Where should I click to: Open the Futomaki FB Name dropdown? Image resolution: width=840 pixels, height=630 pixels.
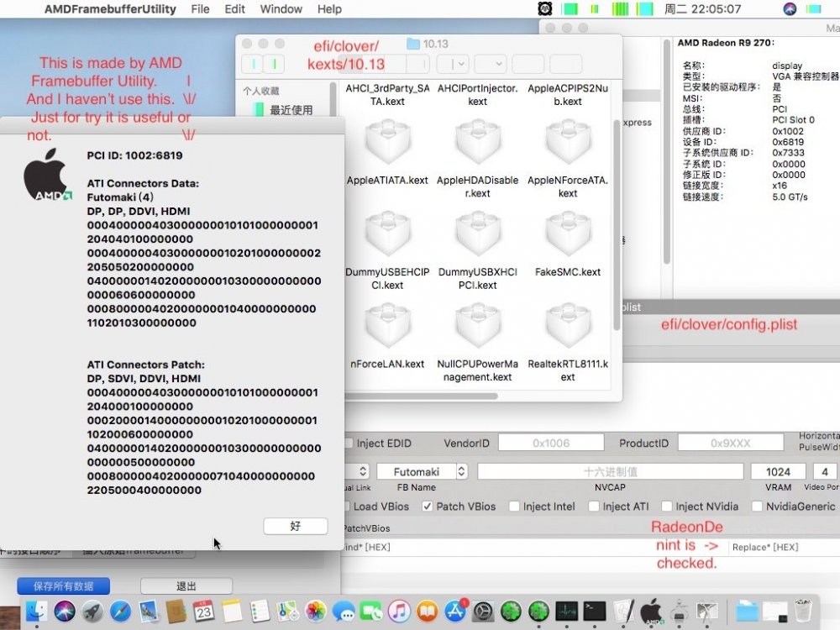422,471
